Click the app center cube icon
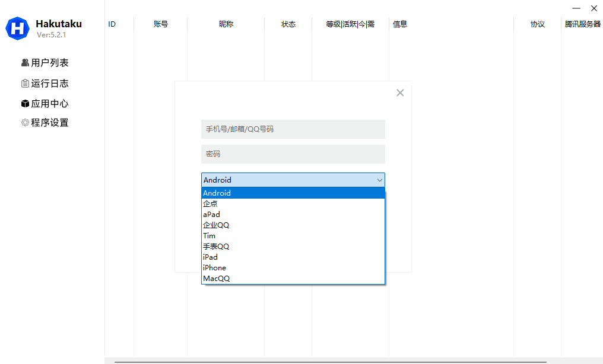Image resolution: width=603 pixels, height=364 pixels. pos(25,104)
